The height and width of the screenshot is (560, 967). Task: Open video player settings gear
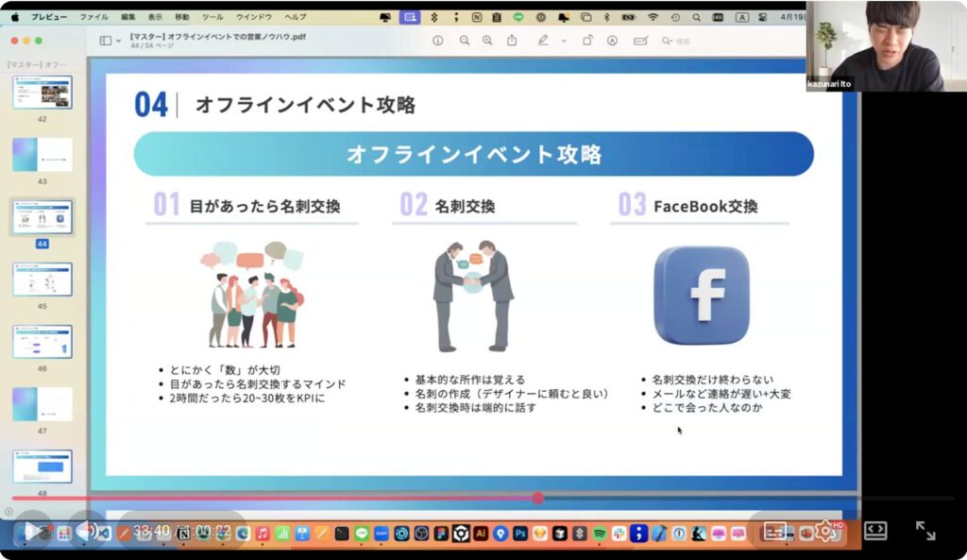(x=824, y=531)
